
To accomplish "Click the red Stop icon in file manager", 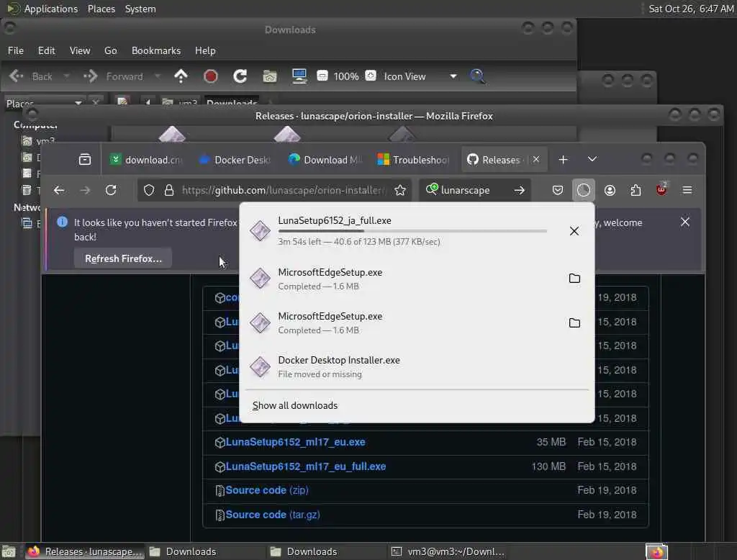I will [211, 76].
